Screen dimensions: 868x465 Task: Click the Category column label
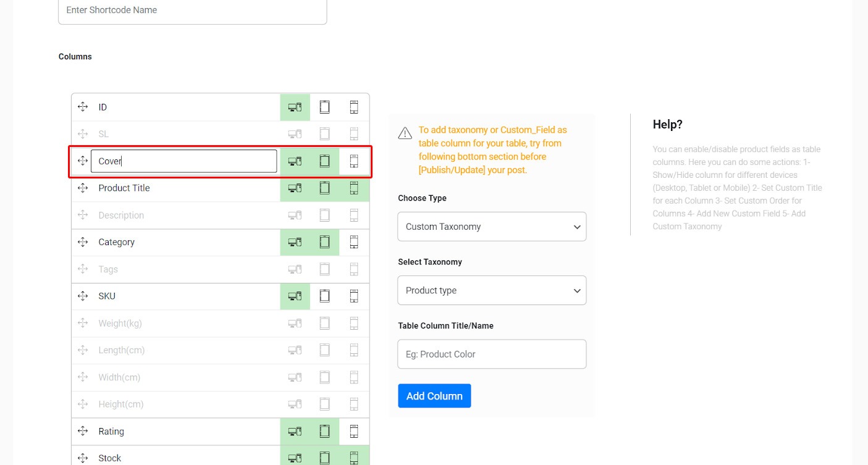click(117, 242)
